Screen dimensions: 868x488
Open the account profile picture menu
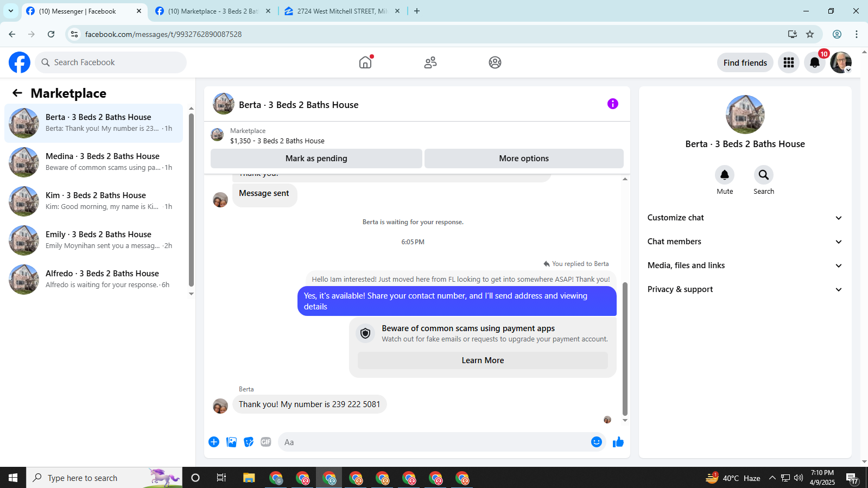[841, 62]
